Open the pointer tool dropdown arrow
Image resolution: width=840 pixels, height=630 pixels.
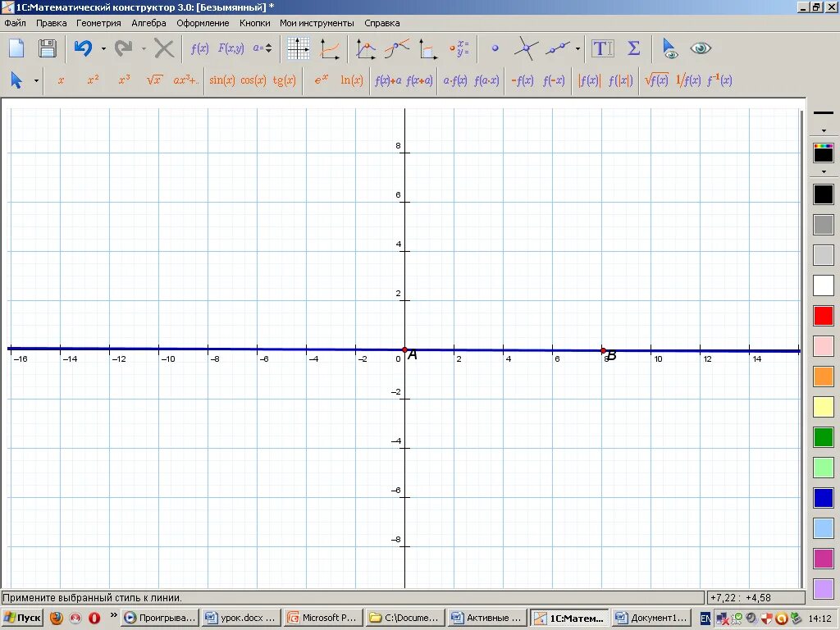tap(36, 81)
